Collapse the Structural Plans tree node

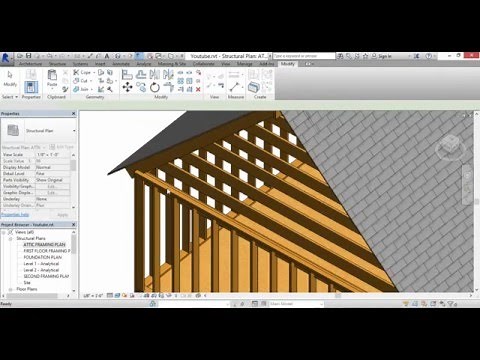[10, 239]
